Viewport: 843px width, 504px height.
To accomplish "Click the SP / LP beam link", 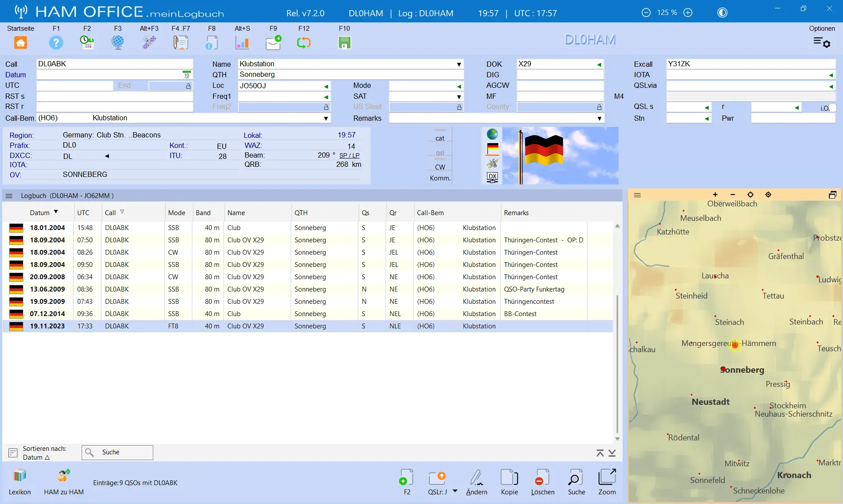I will (349, 155).
